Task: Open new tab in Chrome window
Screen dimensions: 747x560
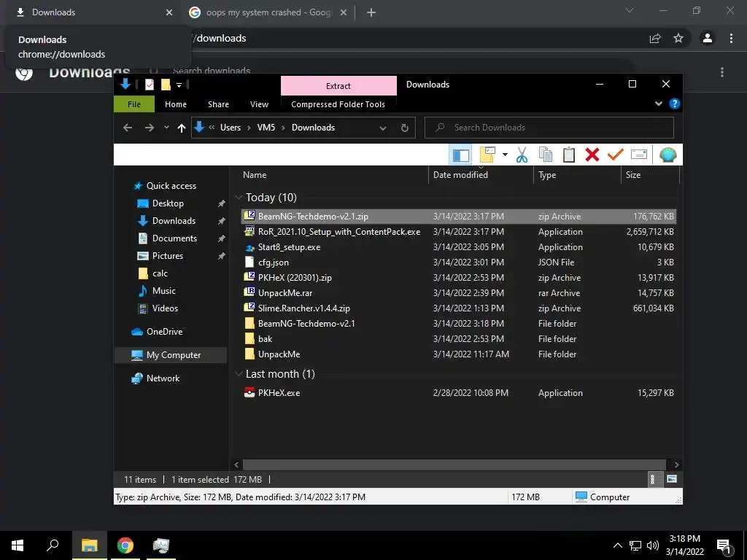Action: click(371, 13)
